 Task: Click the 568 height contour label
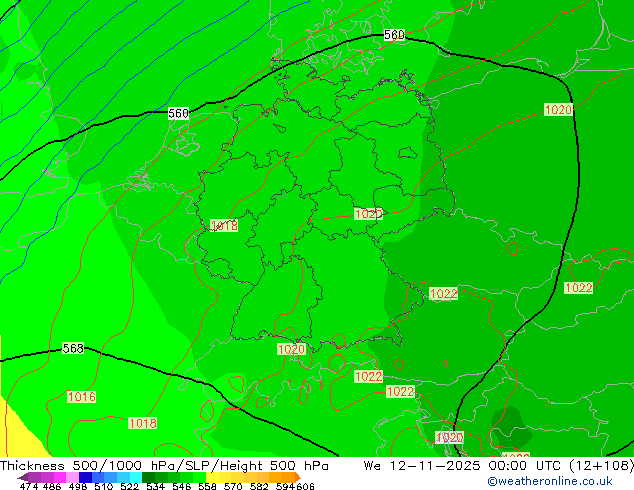tap(73, 348)
